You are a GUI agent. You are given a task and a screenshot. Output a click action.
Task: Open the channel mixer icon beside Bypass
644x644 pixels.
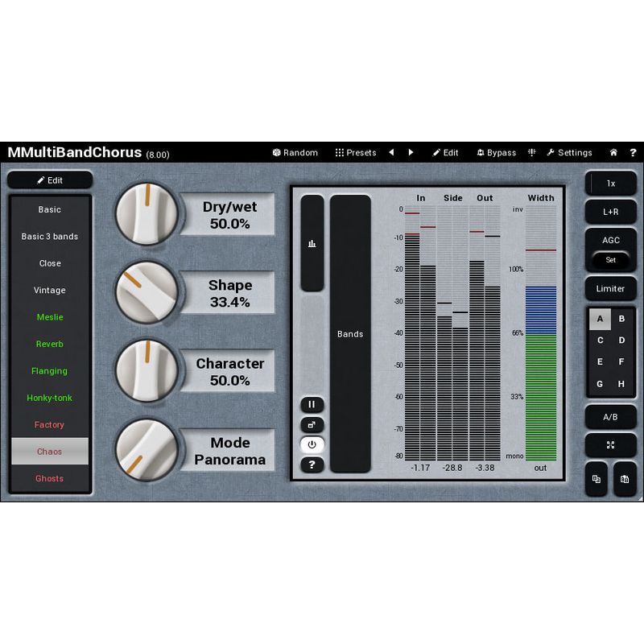532,152
